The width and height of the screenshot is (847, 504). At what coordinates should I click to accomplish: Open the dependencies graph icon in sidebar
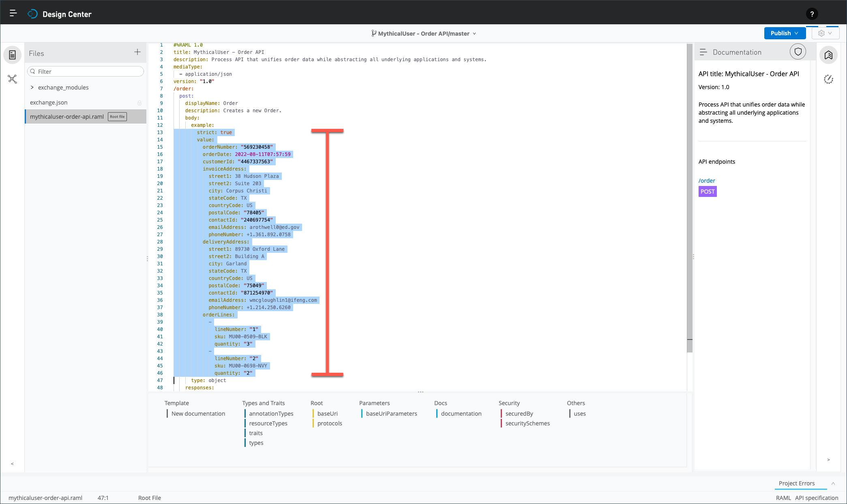click(13, 79)
